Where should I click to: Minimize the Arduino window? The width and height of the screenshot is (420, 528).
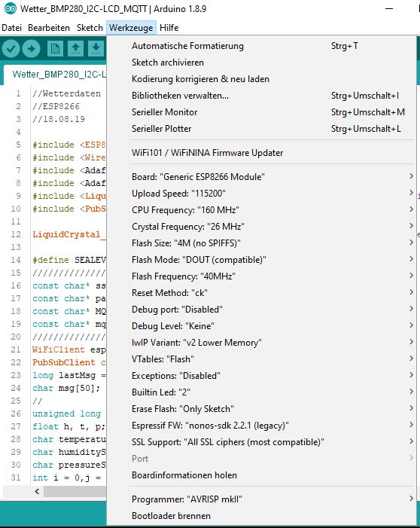tap(389, 9)
